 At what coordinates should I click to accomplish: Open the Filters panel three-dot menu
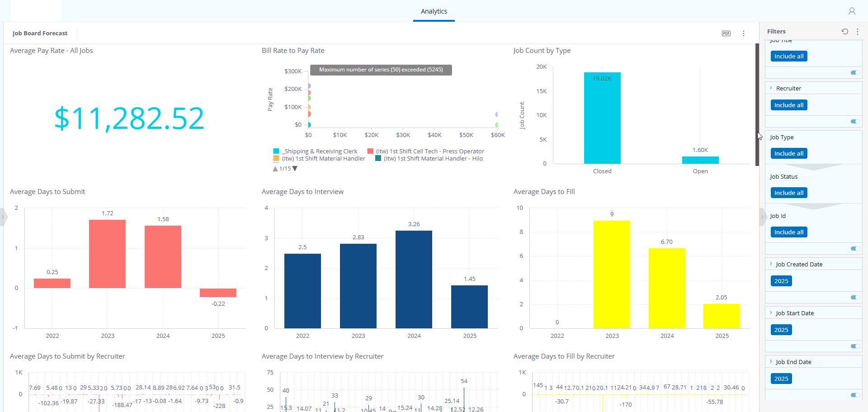(x=858, y=31)
